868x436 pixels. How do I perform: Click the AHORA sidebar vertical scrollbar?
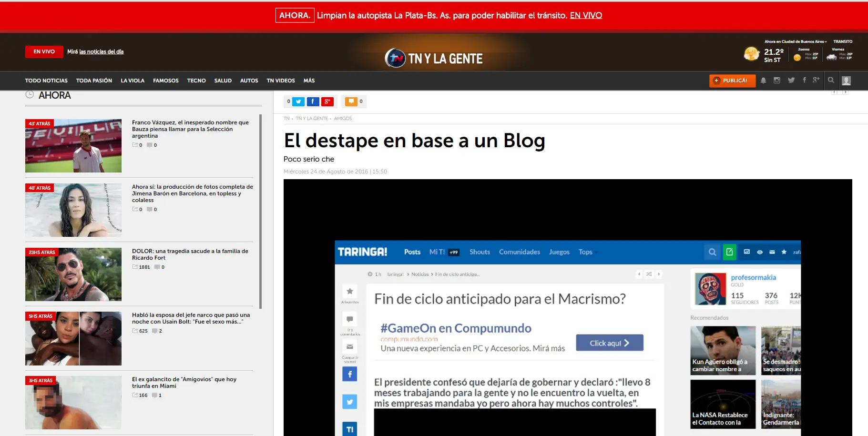[x=260, y=211]
